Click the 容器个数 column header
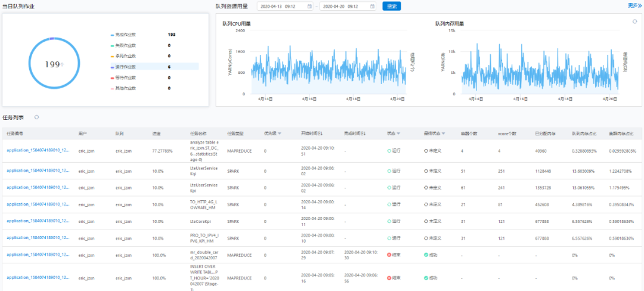The image size is (644, 291). pos(469,134)
